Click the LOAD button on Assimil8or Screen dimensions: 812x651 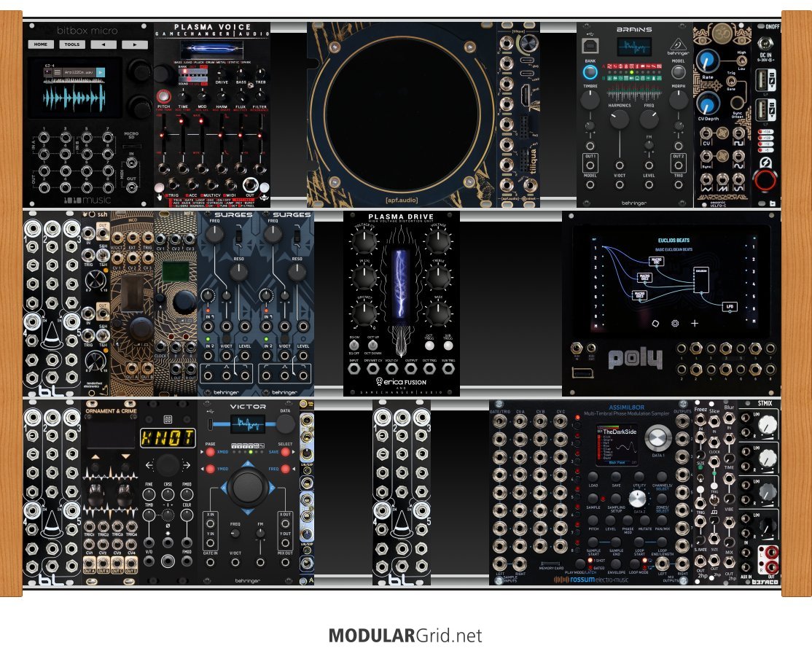(x=593, y=477)
